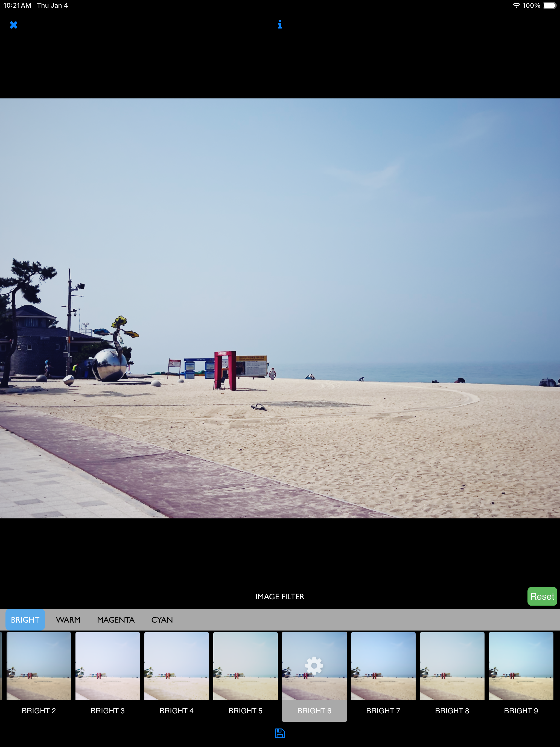
Task: Save the image with the floppy disk icon
Action: coord(280,733)
